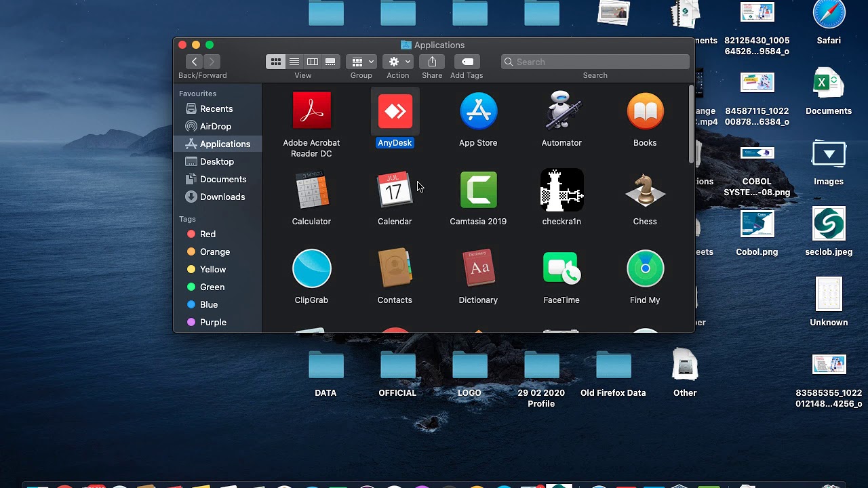Open the Chess application icon
The image size is (868, 488).
click(x=645, y=189)
